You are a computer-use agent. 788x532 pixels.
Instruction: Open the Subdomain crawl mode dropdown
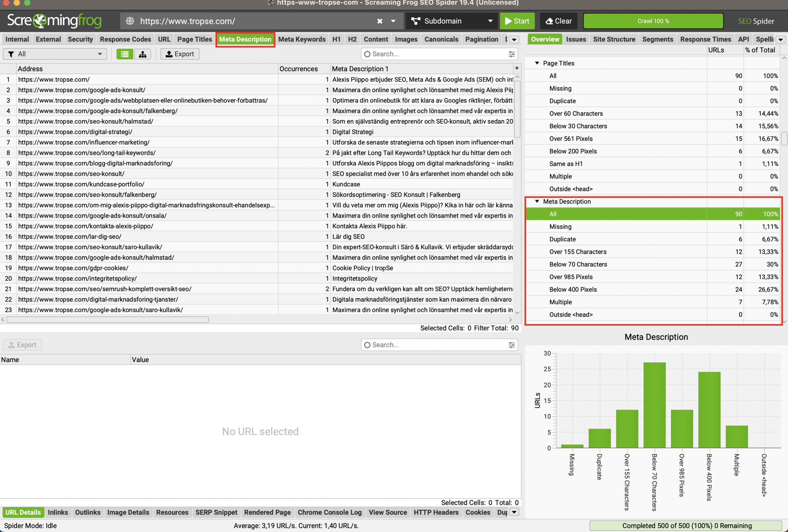[452, 21]
